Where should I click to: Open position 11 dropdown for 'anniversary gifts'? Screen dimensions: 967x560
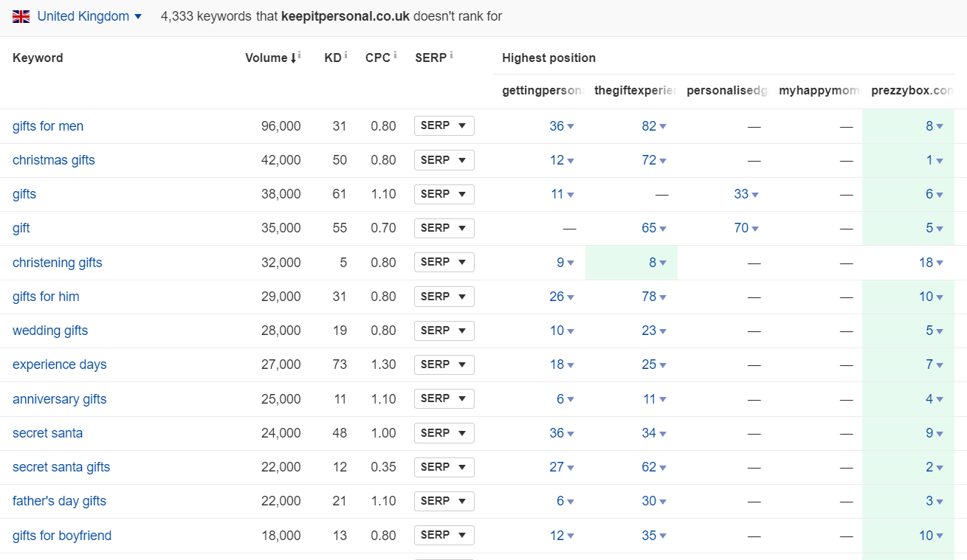click(x=654, y=399)
